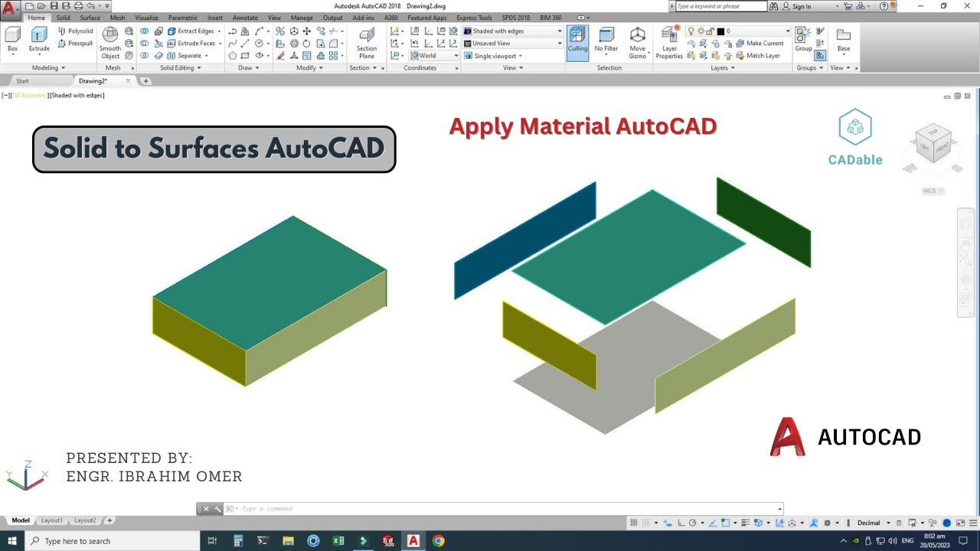Click the Base view tool
980x551 pixels.
tap(843, 40)
